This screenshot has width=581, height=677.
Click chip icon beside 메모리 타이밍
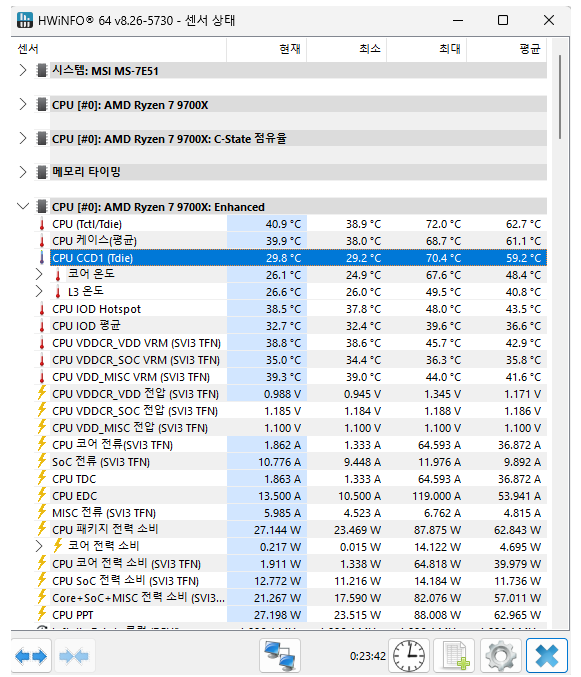pos(42,172)
